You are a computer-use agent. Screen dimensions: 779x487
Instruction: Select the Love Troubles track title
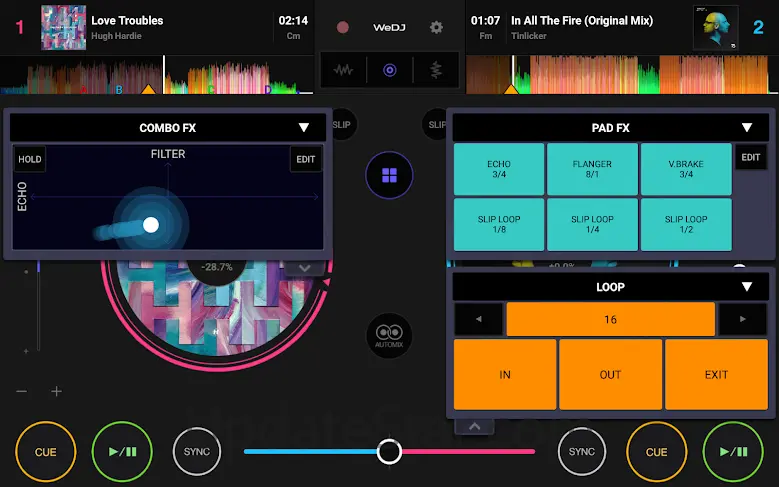point(127,20)
